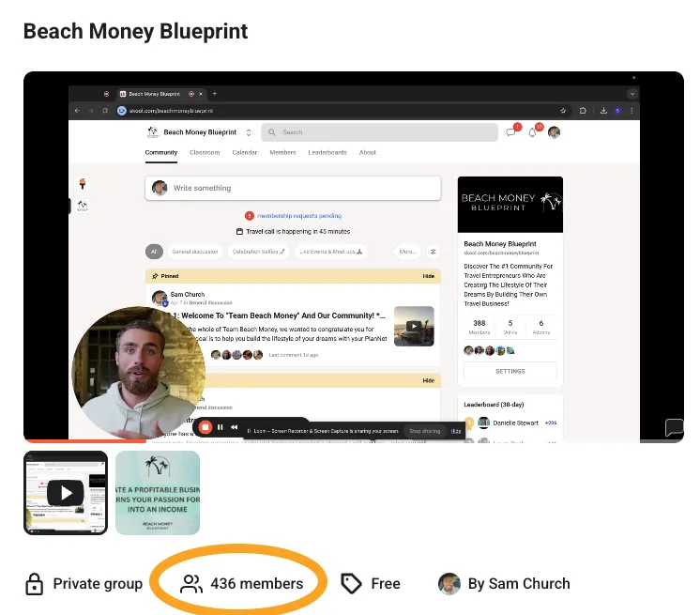Click the Loom rewind button
The width and height of the screenshot is (700, 615).
pos(234,427)
